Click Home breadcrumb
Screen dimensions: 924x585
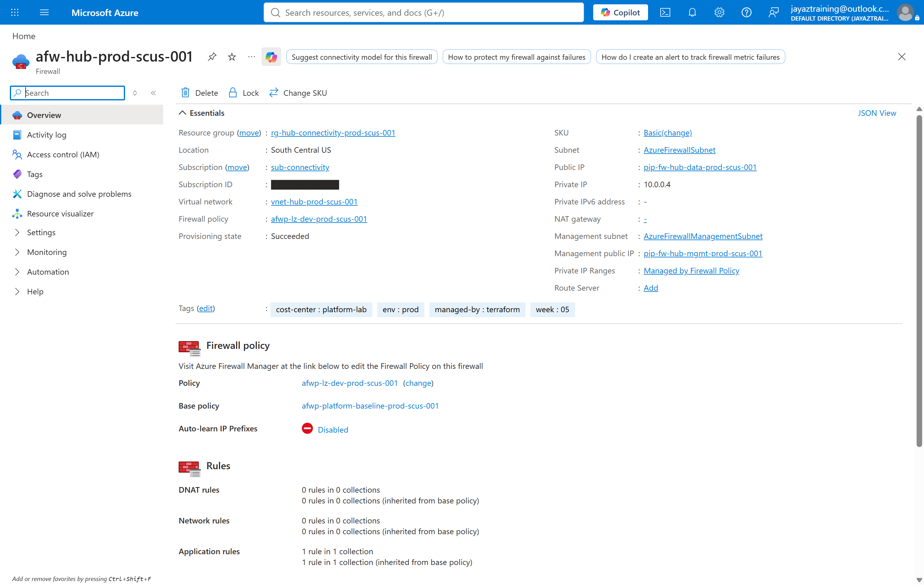coord(24,36)
